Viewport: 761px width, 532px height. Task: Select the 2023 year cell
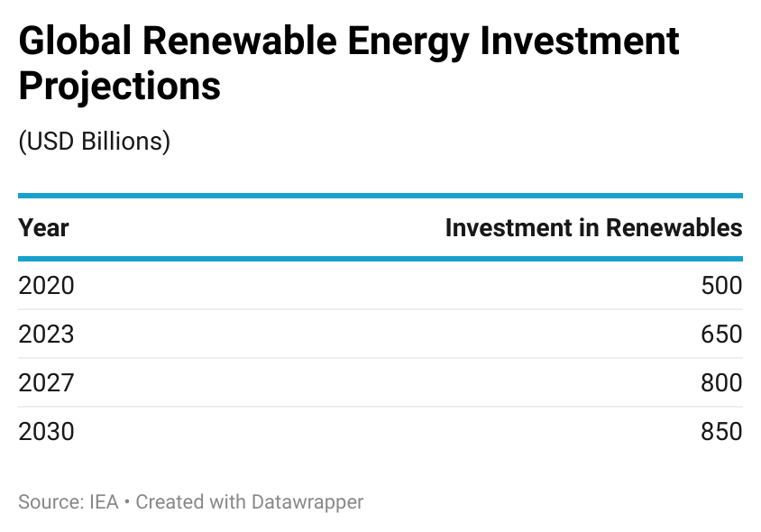click(x=46, y=335)
